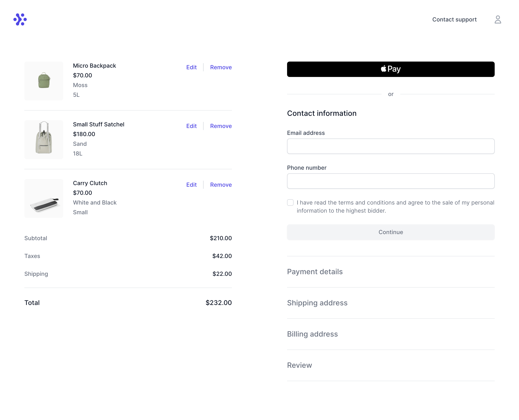519x420 pixels.
Task: Agree to the terms and conditions checkbox
Action: (x=290, y=203)
